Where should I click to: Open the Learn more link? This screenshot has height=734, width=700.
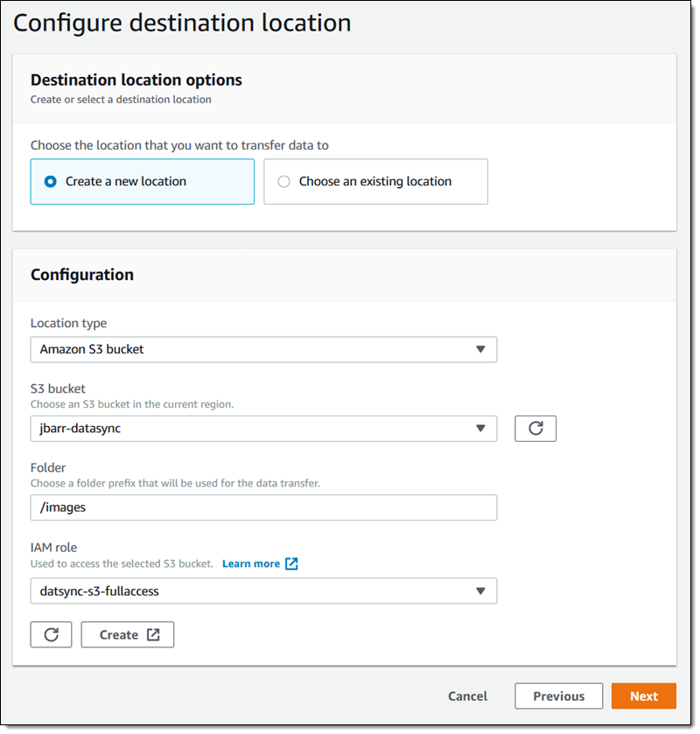[251, 564]
